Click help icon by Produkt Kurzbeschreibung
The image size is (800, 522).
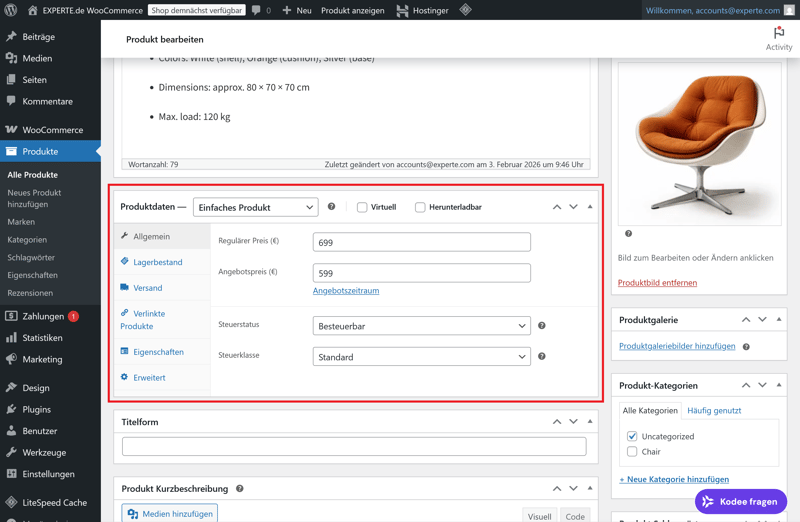click(x=240, y=489)
